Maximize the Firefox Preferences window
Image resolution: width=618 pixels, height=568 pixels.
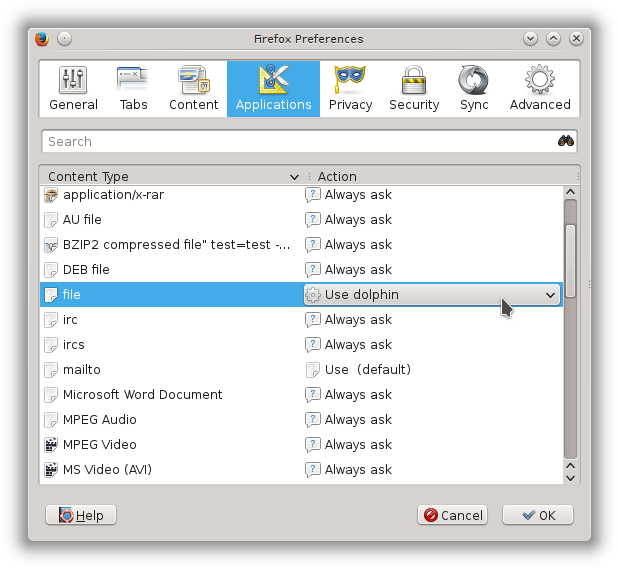coord(553,39)
